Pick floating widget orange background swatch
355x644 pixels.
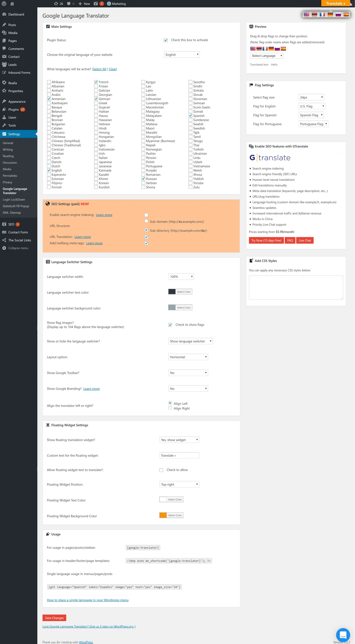(x=163, y=515)
